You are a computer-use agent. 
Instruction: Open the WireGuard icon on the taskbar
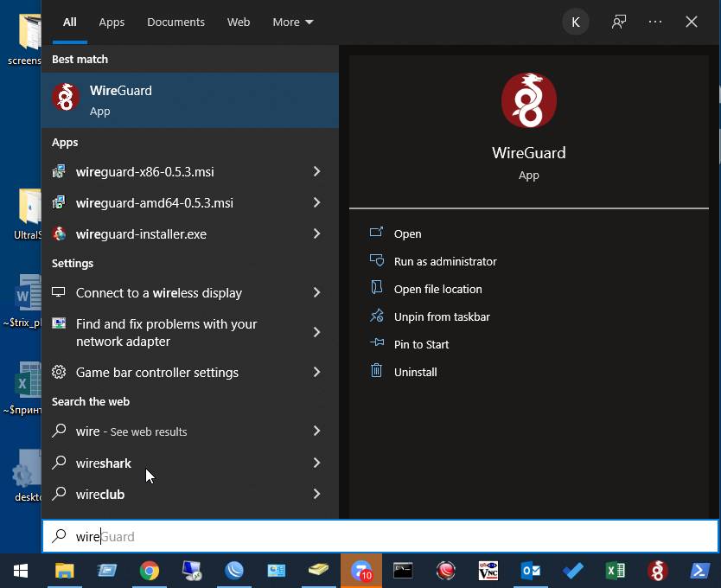pyautogui.click(x=658, y=571)
